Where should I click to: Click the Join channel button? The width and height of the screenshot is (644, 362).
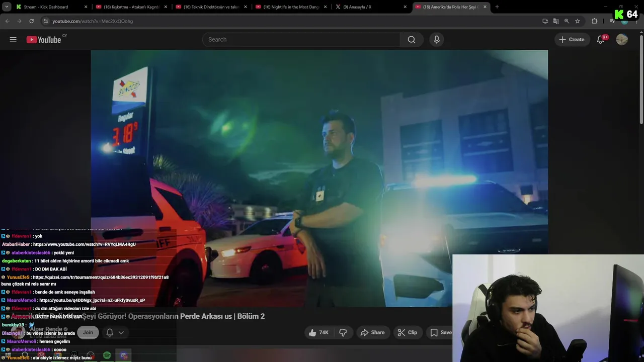tap(88, 332)
